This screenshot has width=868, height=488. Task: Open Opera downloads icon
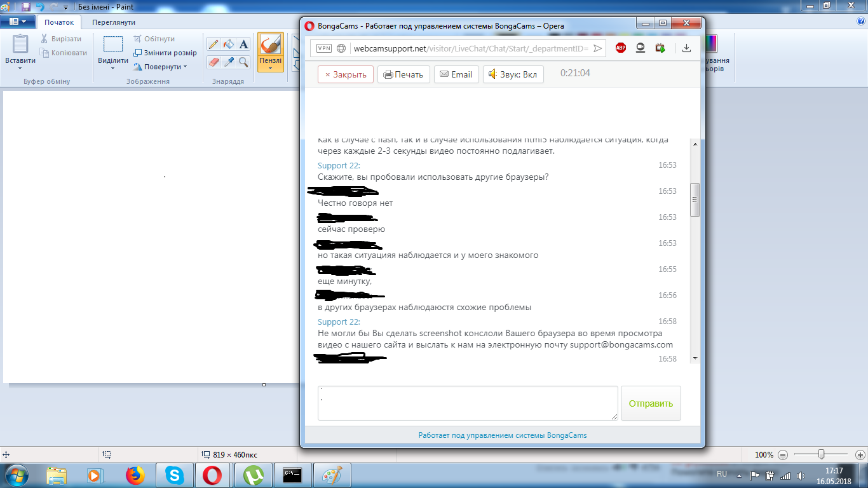coord(686,48)
